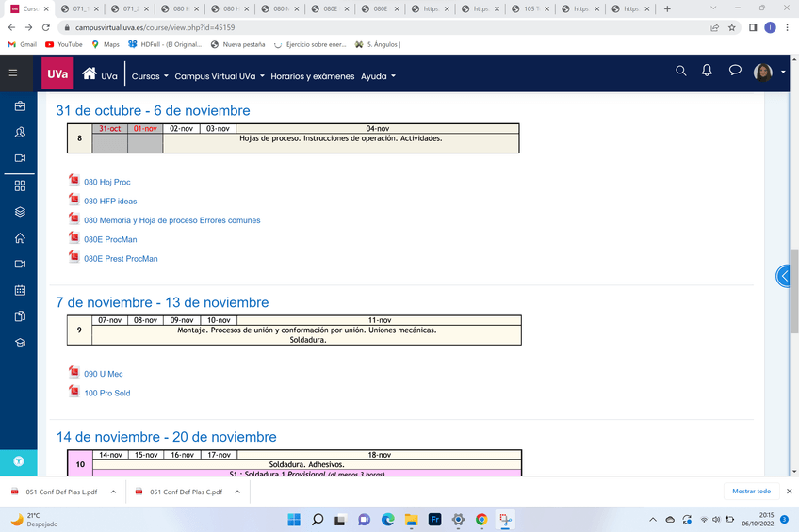
Task: Open the weather widget on taskbar
Action: 34,520
